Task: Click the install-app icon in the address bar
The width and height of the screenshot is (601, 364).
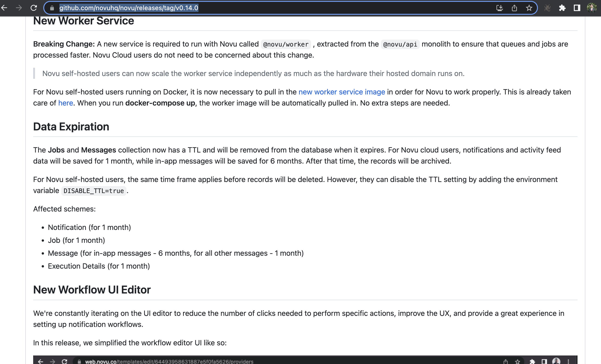Action: [x=500, y=8]
